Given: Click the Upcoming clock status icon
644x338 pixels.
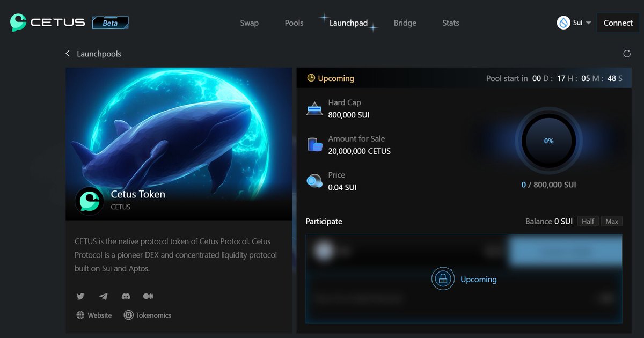Looking at the screenshot, I should pos(311,78).
